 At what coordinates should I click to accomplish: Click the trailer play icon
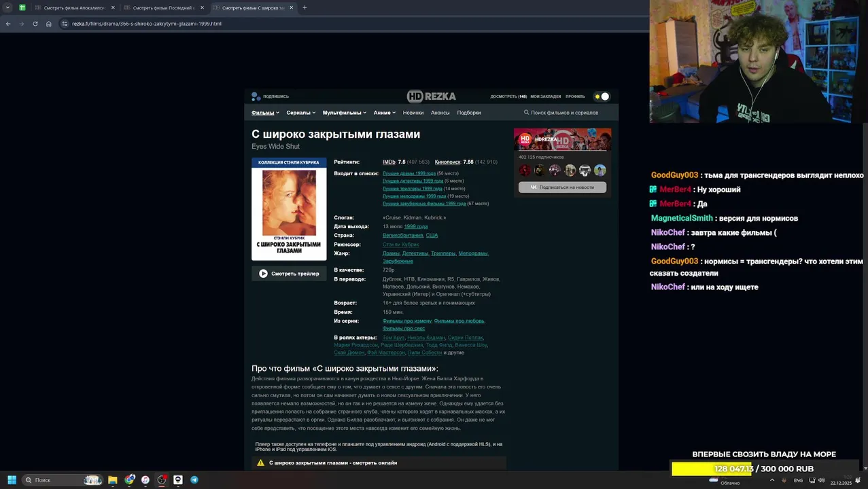point(263,274)
